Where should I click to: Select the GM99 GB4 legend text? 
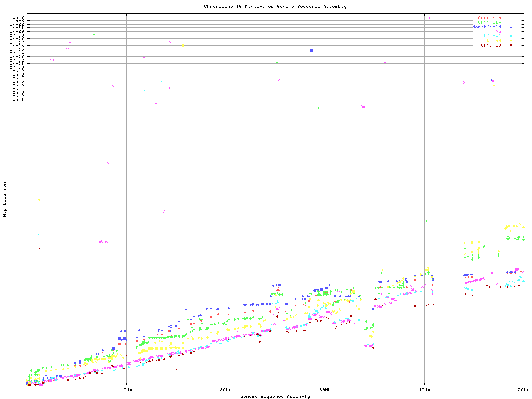[x=489, y=22]
